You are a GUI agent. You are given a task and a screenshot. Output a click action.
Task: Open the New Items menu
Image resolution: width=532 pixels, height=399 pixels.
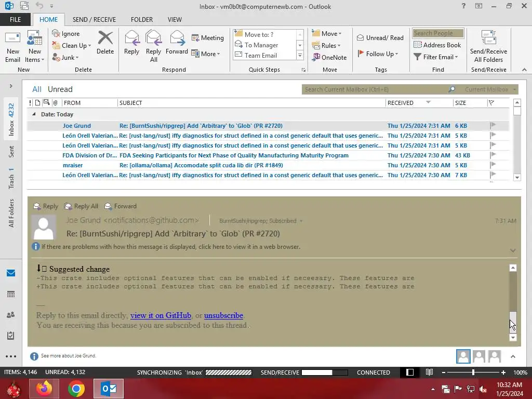(x=35, y=47)
